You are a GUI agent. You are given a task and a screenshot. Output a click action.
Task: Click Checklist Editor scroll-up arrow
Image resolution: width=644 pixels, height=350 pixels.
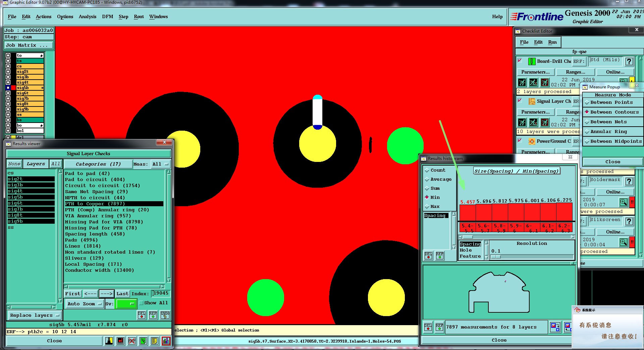[x=641, y=58]
